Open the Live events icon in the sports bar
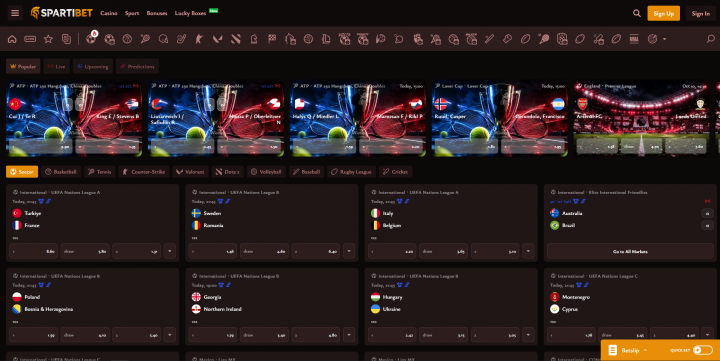 tap(30, 39)
